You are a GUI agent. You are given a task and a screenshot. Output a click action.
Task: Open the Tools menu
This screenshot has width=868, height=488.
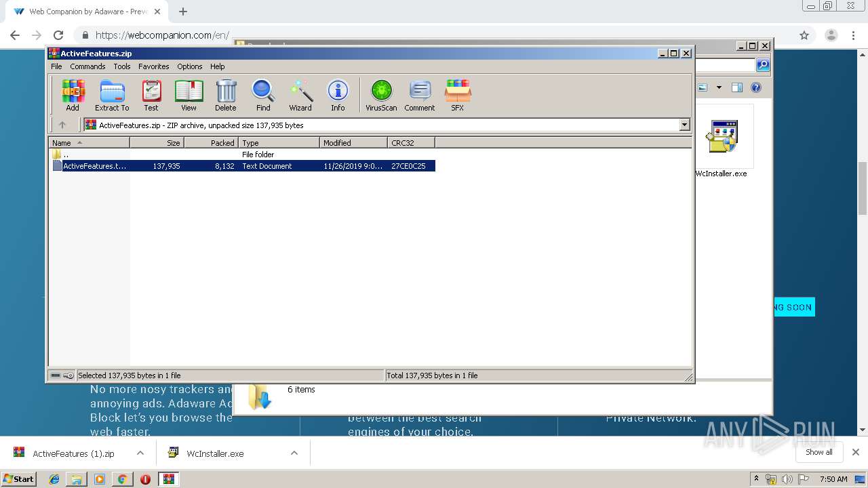122,66
